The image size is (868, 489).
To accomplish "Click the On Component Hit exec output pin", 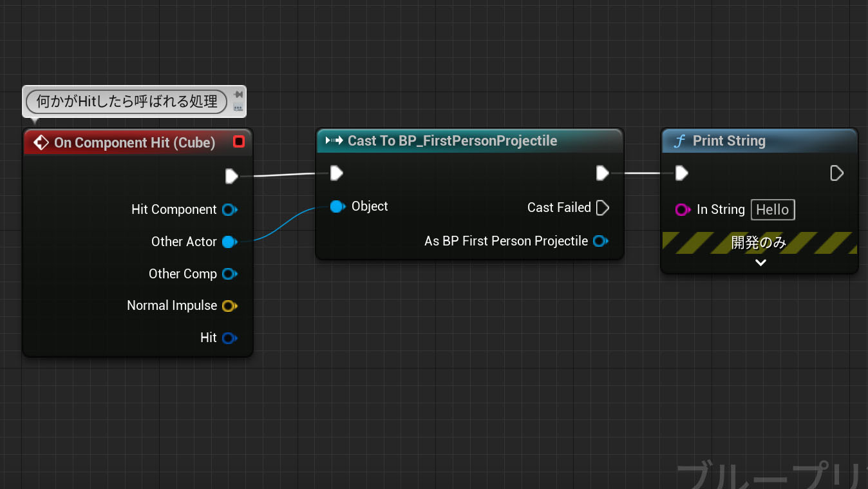I will [232, 176].
